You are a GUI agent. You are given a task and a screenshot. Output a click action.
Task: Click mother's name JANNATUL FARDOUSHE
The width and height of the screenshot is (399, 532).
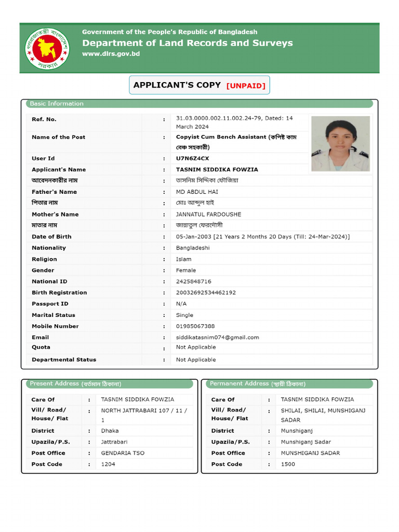[209, 215]
